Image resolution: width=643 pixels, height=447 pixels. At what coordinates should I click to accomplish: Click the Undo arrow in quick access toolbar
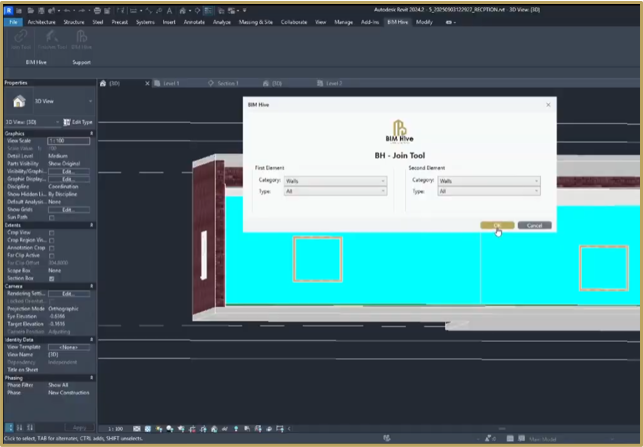(x=67, y=10)
